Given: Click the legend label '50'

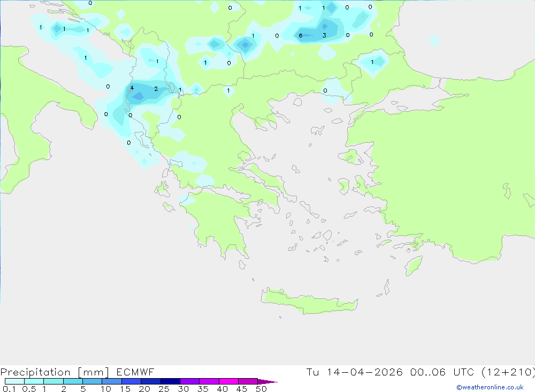Looking at the screenshot, I should point(261,389).
